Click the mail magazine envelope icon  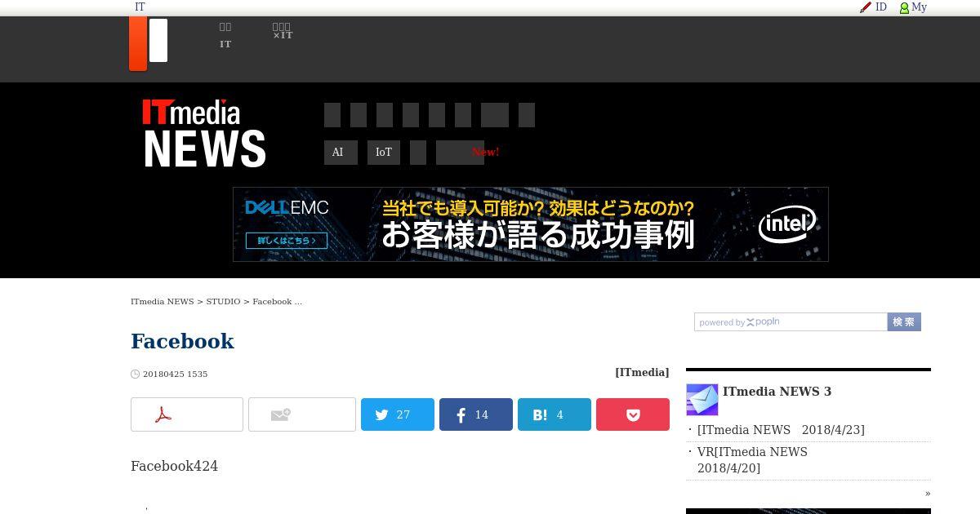[x=702, y=400]
